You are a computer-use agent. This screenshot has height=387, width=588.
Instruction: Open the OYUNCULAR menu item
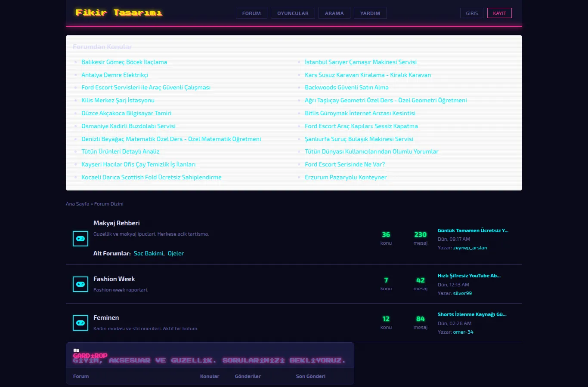[x=293, y=13]
